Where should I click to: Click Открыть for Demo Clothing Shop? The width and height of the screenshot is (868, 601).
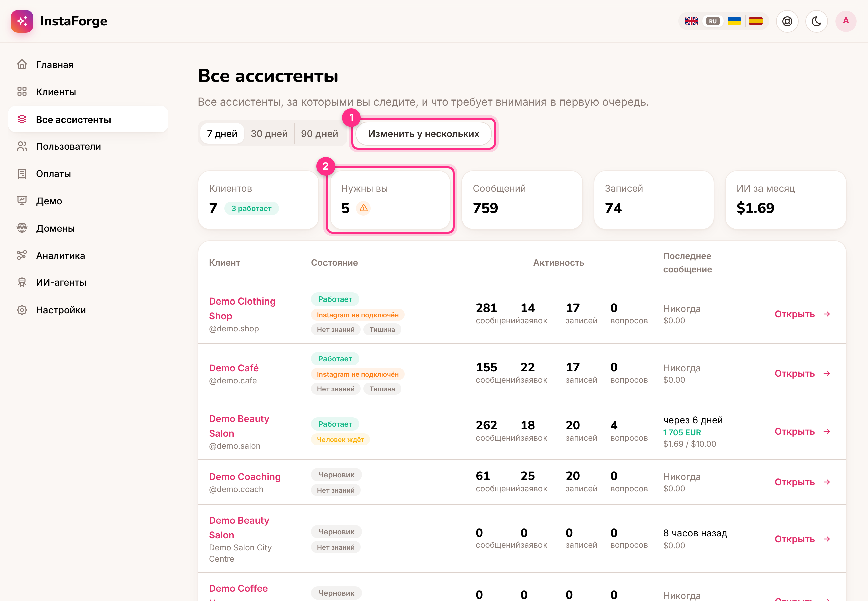coord(802,314)
